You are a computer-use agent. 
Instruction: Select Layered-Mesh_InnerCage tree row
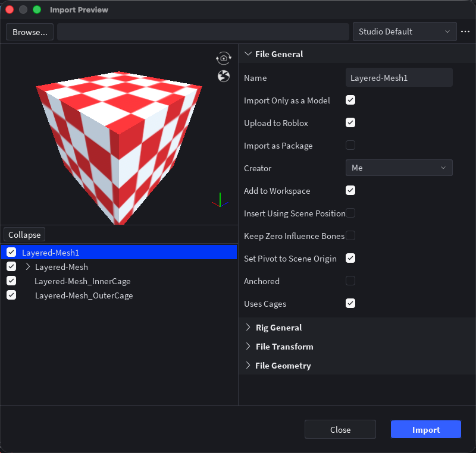pos(119,281)
